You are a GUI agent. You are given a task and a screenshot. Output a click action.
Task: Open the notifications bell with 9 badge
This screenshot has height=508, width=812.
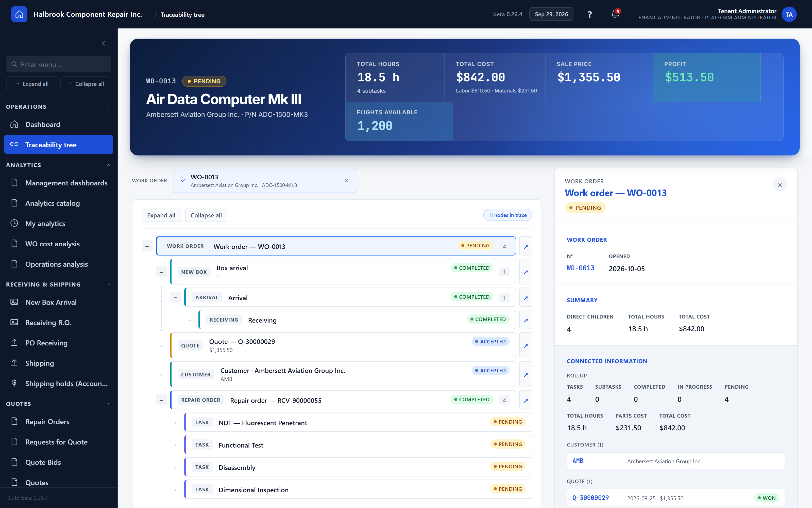(615, 14)
